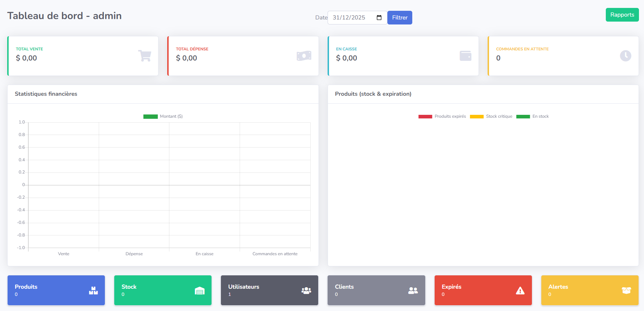Click the Filtrer button
The width and height of the screenshot is (644, 311).
click(x=400, y=18)
